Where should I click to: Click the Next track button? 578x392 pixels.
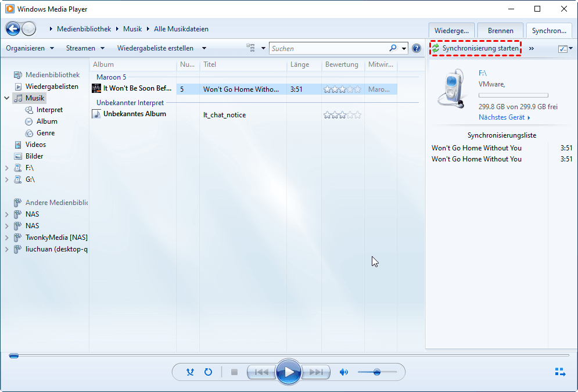(x=316, y=372)
